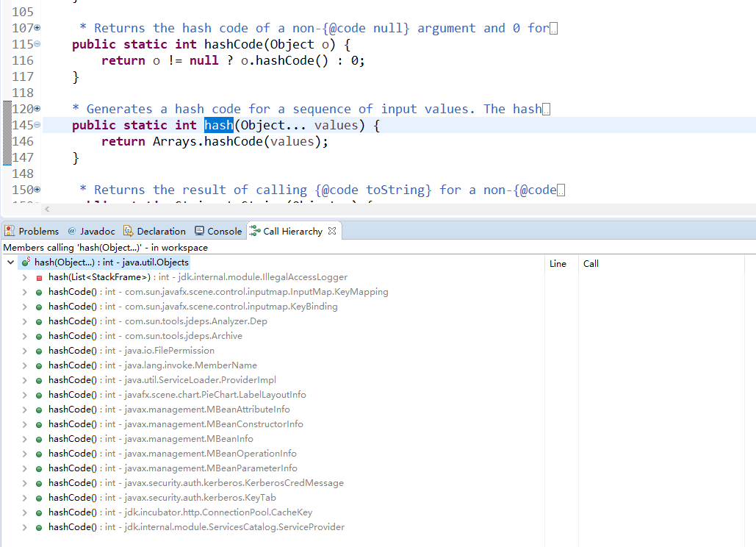Expand hashCode() of InputMap.KeyMapping
The image size is (756, 547).
pos(24,292)
